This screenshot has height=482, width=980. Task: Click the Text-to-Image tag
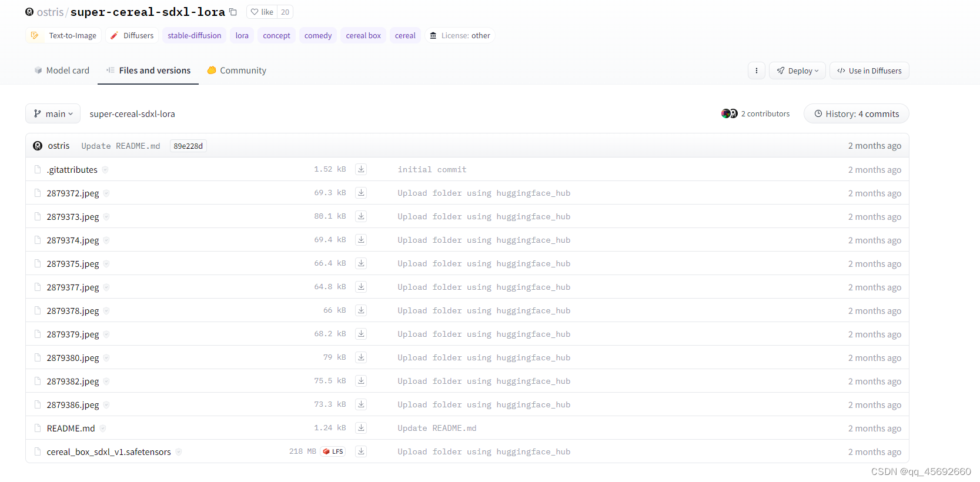coord(63,35)
